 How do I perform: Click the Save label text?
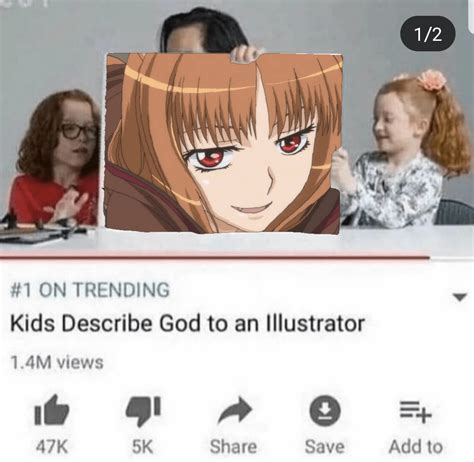coord(325,447)
